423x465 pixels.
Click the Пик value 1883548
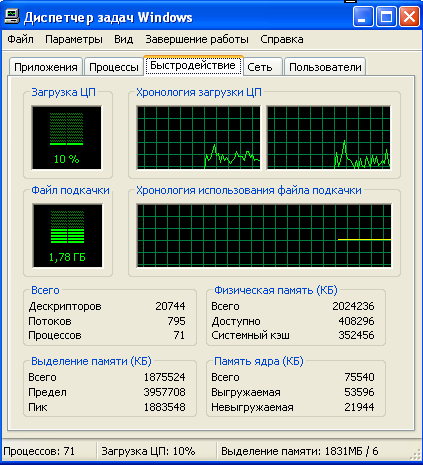pos(164,407)
